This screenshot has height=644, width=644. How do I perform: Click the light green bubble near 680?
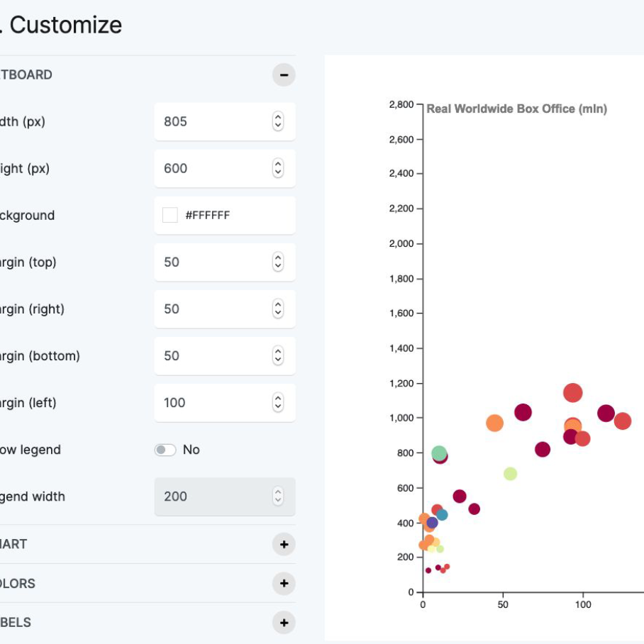(x=510, y=474)
